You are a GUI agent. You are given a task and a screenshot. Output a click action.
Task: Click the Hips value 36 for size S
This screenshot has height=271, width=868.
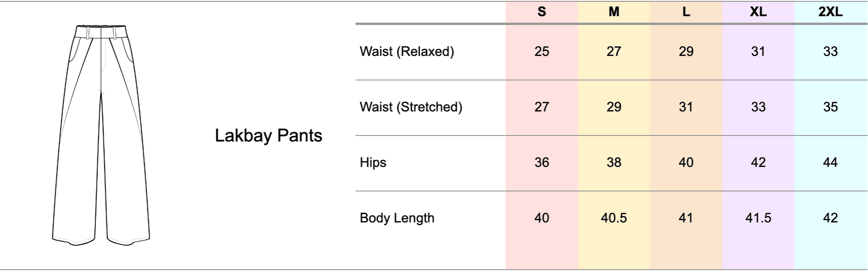click(x=541, y=162)
